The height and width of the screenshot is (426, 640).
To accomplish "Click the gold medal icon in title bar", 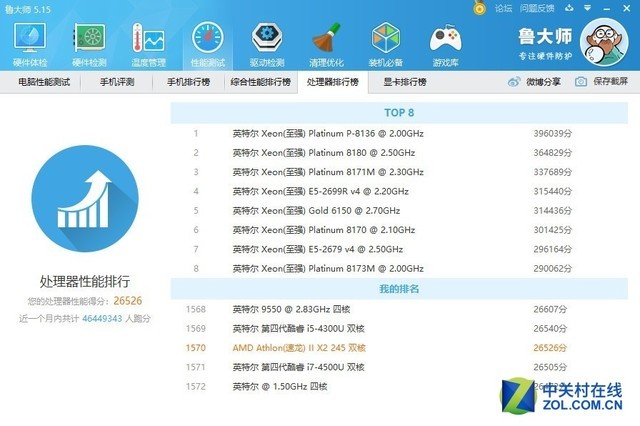I will [x=480, y=8].
